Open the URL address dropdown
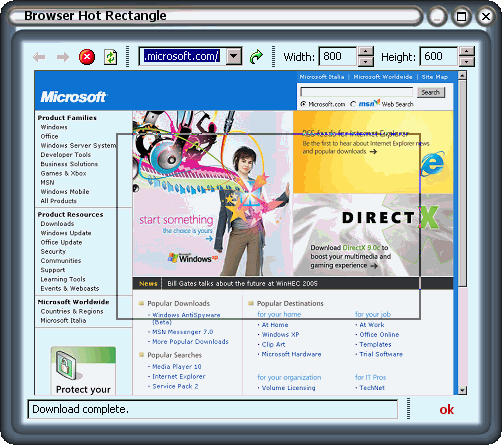Image resolution: width=502 pixels, height=445 pixels. click(234, 57)
